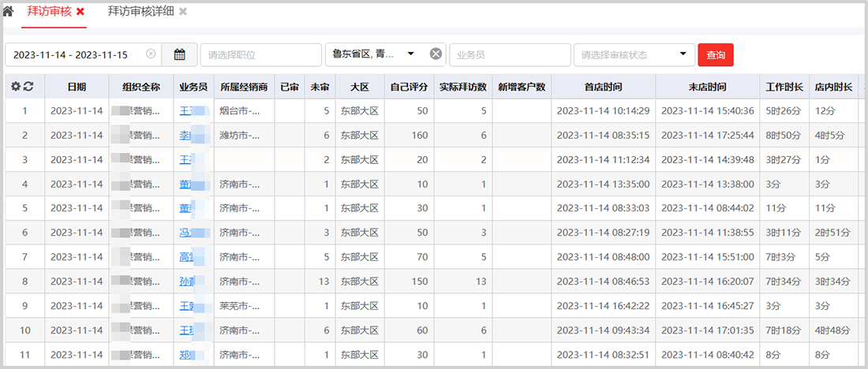Close the 拜访审核详细 tab
Viewport: 868px width, 369px height.
(183, 12)
